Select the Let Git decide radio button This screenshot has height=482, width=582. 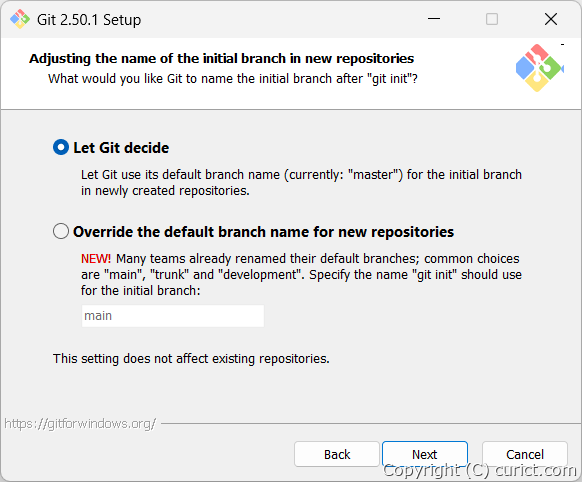coord(61,147)
